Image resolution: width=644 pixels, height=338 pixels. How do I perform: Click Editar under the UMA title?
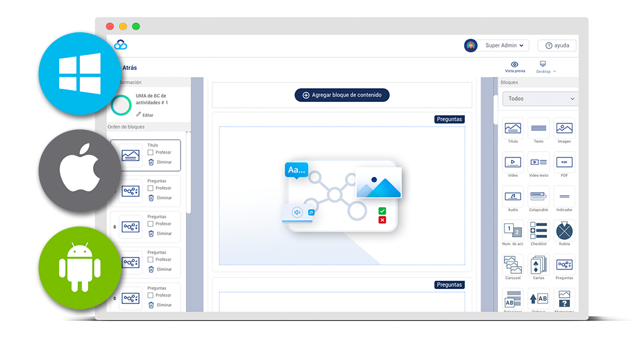(145, 115)
